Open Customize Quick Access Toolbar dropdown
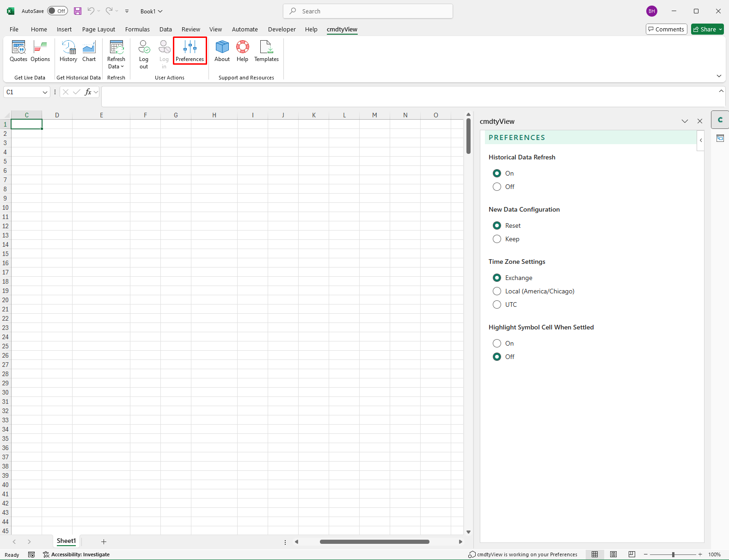 click(127, 11)
